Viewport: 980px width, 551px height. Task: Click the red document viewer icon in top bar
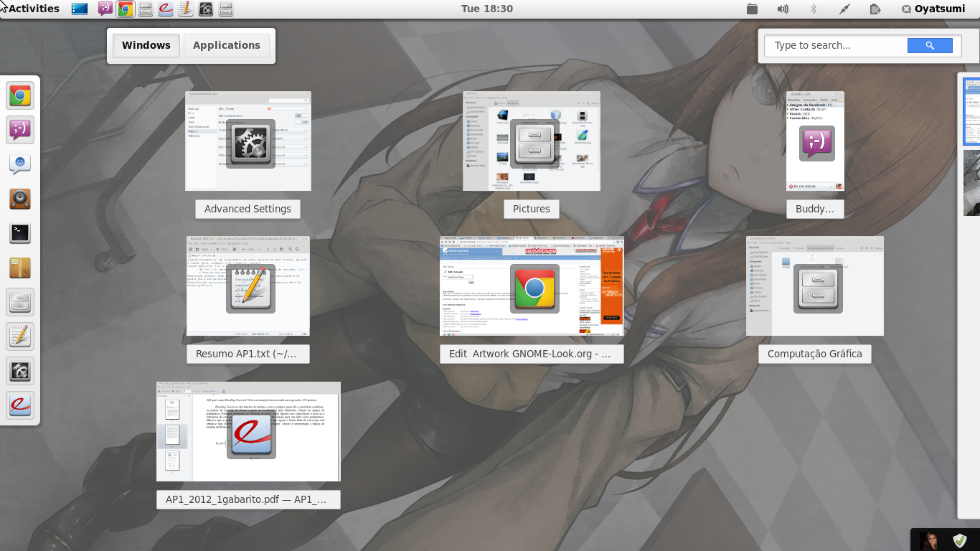pyautogui.click(x=166, y=9)
